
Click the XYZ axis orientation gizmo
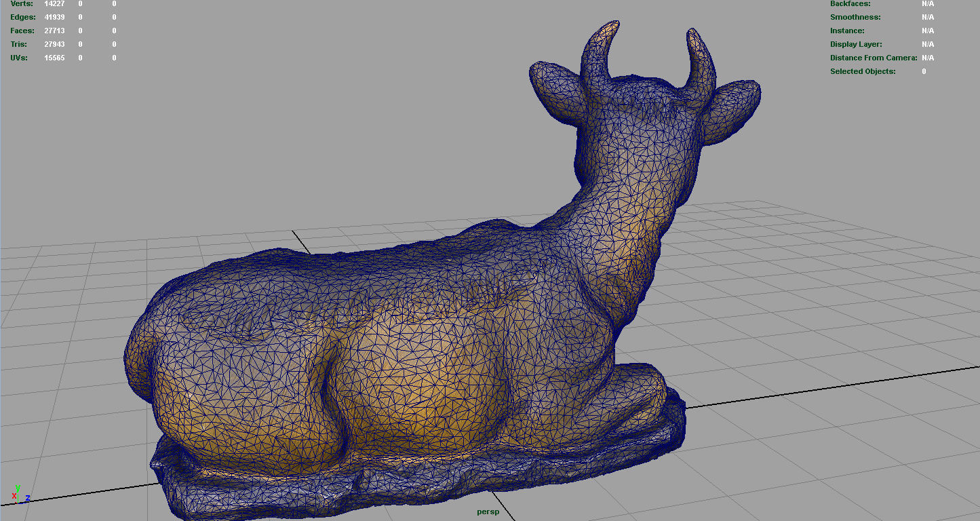click(x=20, y=495)
